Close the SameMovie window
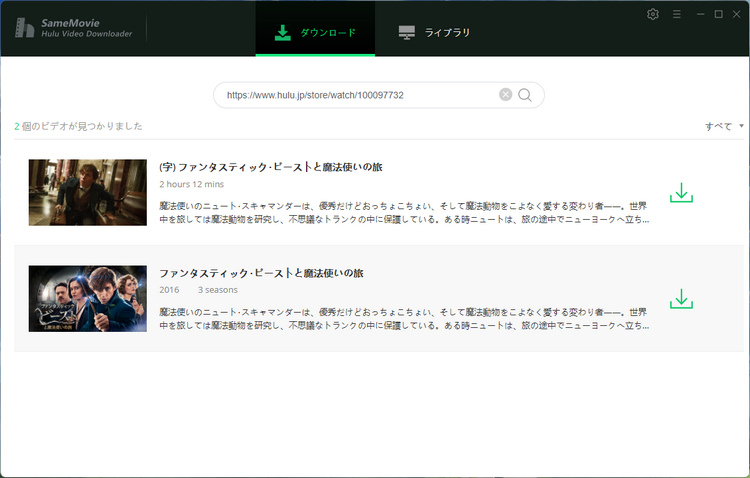 [x=737, y=14]
